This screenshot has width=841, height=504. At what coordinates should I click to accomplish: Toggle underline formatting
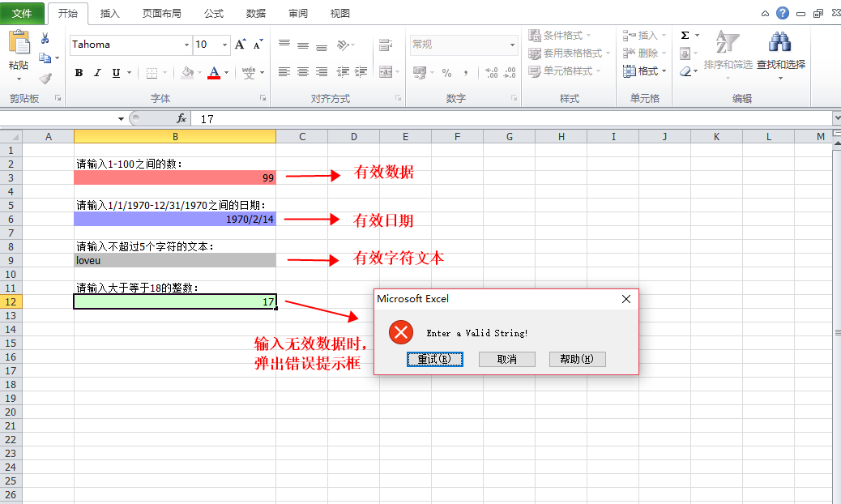[114, 72]
